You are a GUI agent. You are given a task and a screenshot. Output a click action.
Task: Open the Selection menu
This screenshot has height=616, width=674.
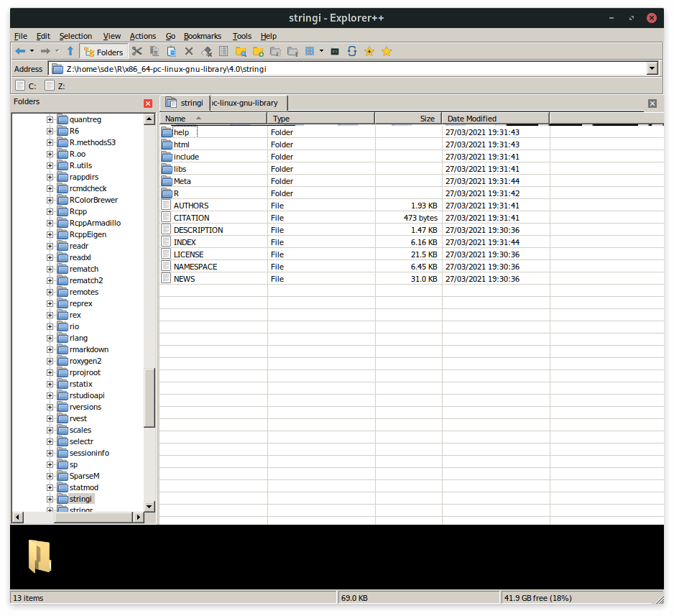(75, 36)
